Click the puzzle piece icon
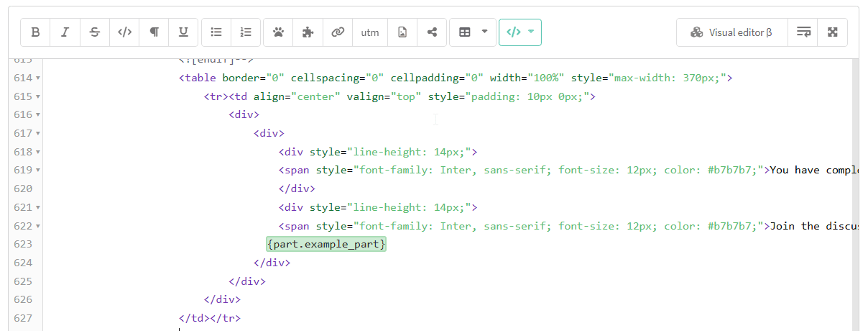This screenshot has width=868, height=331. pyautogui.click(x=308, y=32)
